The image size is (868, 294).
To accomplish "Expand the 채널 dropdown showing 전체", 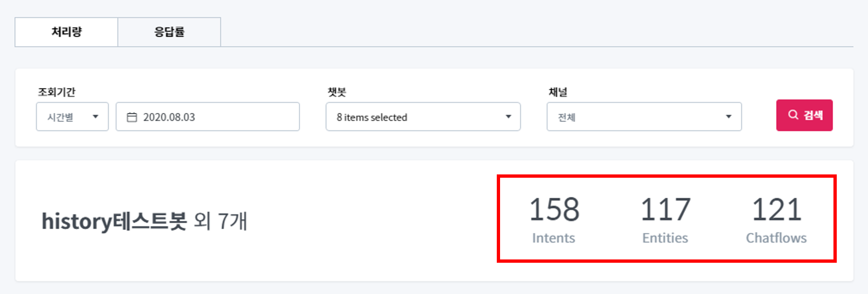I will pyautogui.click(x=643, y=117).
